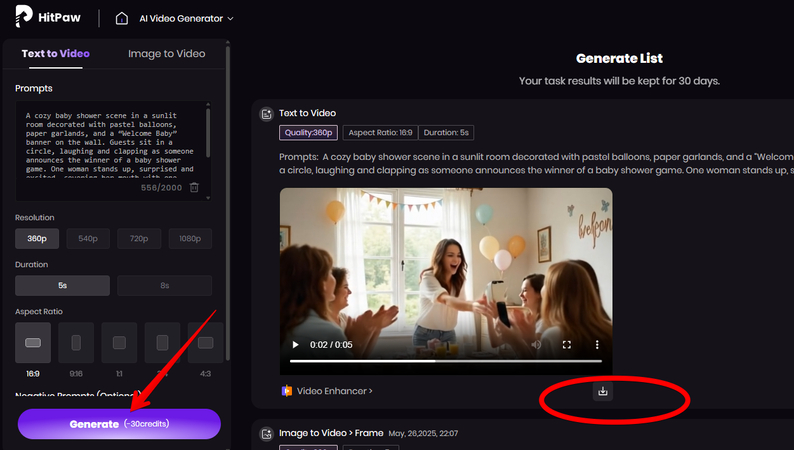Choose the 8s duration option
Image resolution: width=794 pixels, height=450 pixels.
(x=165, y=286)
